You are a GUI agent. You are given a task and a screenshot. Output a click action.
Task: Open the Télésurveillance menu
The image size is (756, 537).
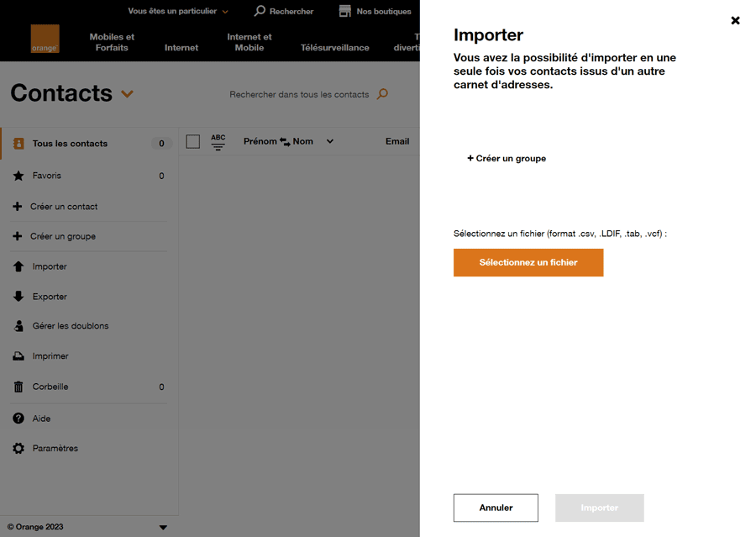[335, 47]
